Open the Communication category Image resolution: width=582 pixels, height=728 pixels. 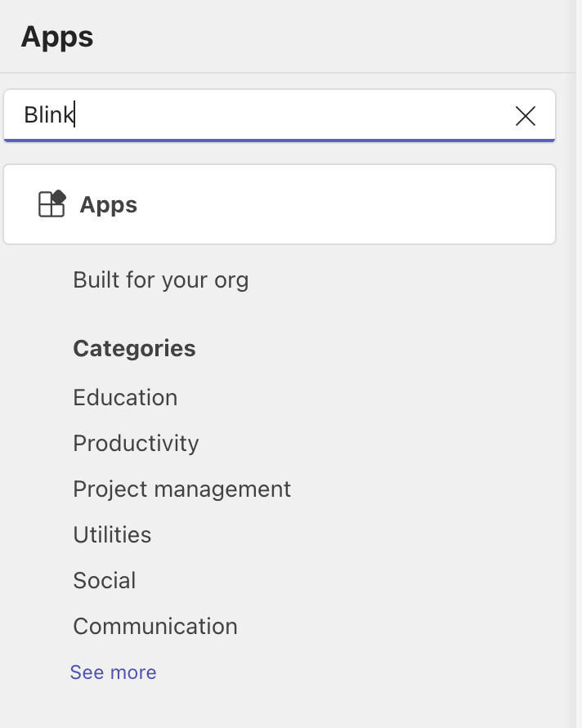[155, 626]
